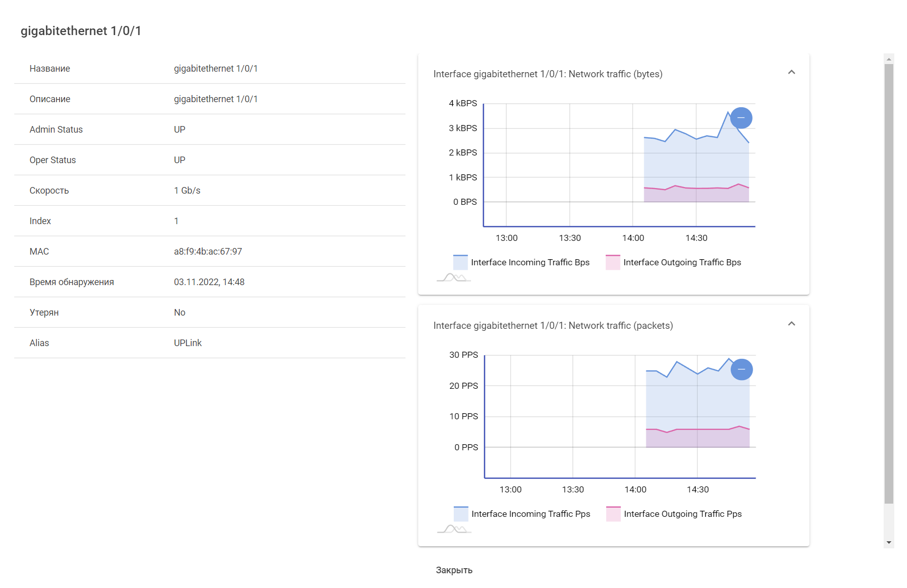The image size is (907, 588).
Task: Click the curve icon below the bytes chart legend
Action: [x=454, y=277]
